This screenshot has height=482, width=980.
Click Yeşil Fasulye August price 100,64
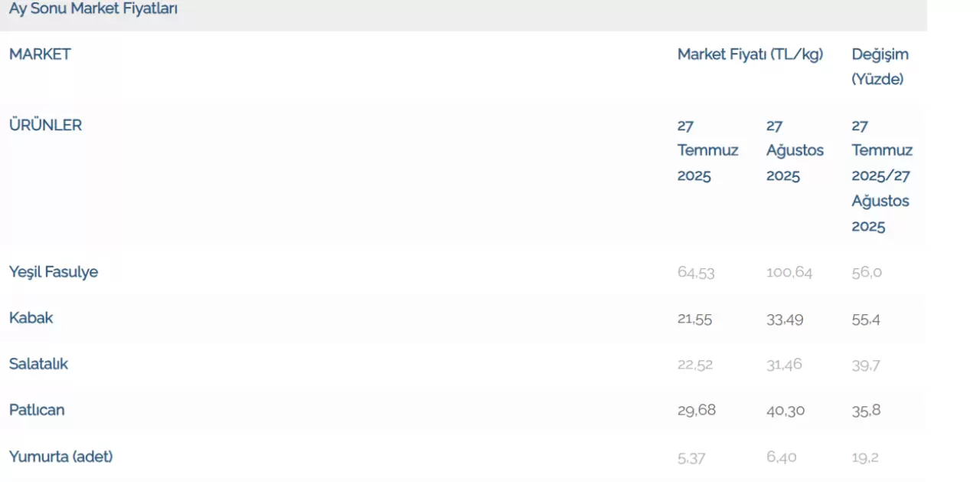(x=789, y=272)
